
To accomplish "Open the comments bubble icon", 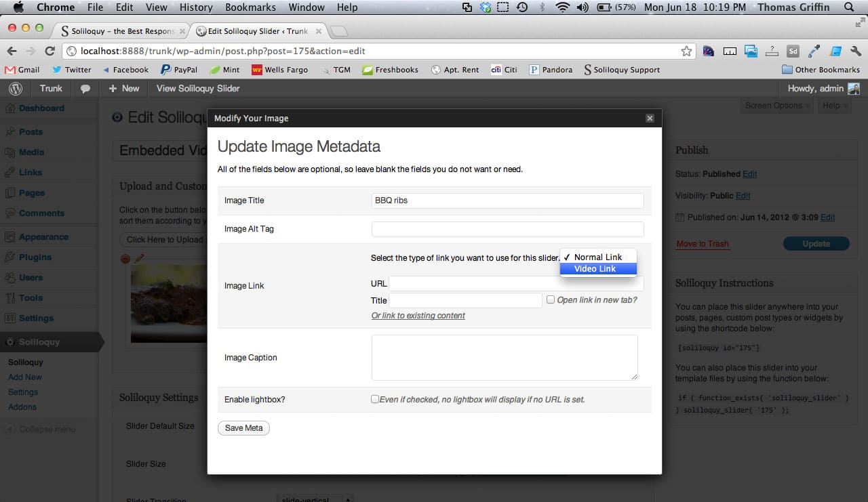I will coord(85,89).
